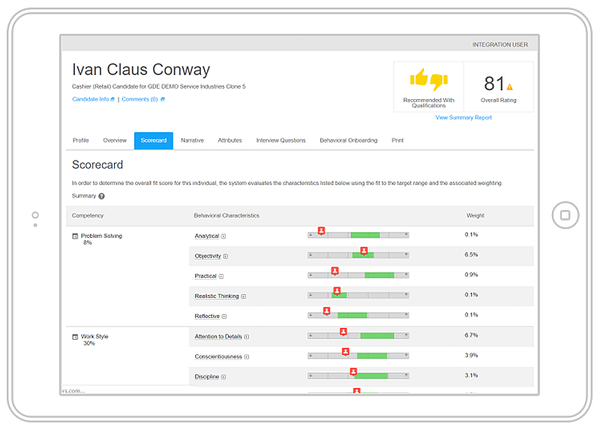The width and height of the screenshot is (600, 433).
Task: Open the Conscientiousness characteristic link
Action: (x=218, y=356)
